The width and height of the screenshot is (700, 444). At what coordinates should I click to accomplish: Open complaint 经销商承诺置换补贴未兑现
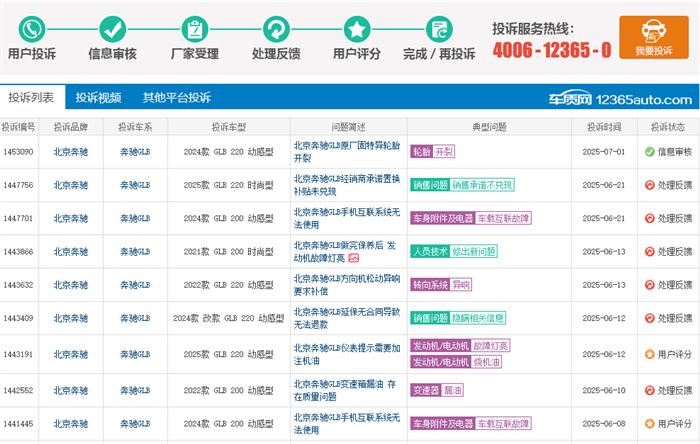[x=347, y=185]
